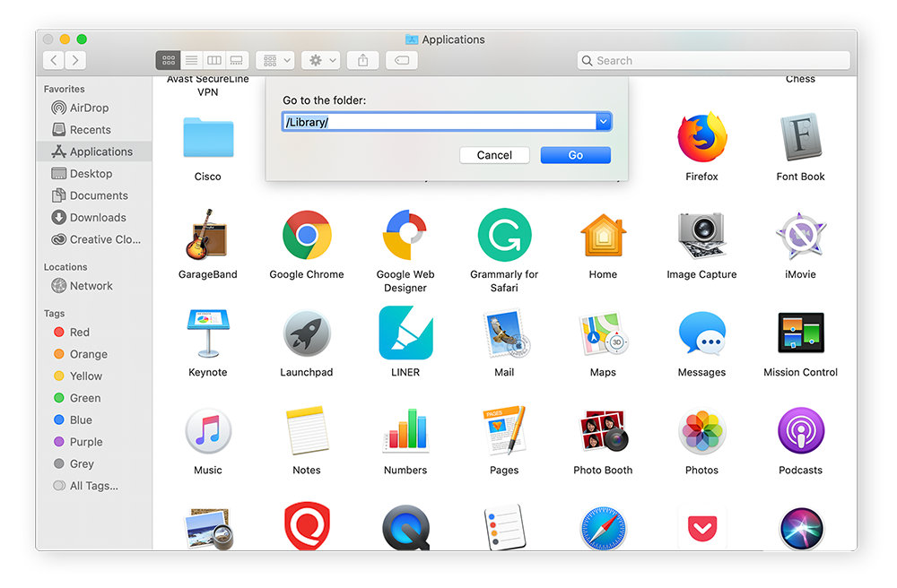897x588 pixels.
Task: Click inside the folder path field
Action: (431, 121)
